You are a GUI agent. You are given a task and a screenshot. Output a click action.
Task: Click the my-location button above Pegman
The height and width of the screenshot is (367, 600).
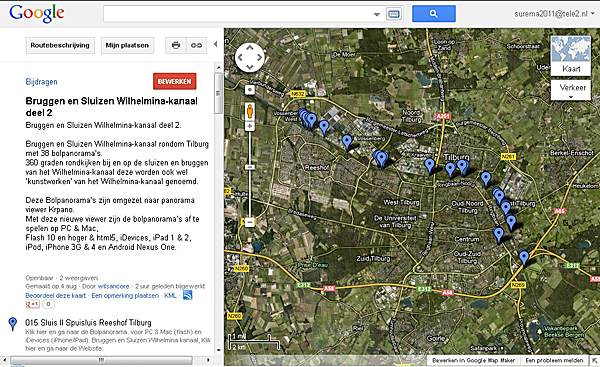coord(249,90)
